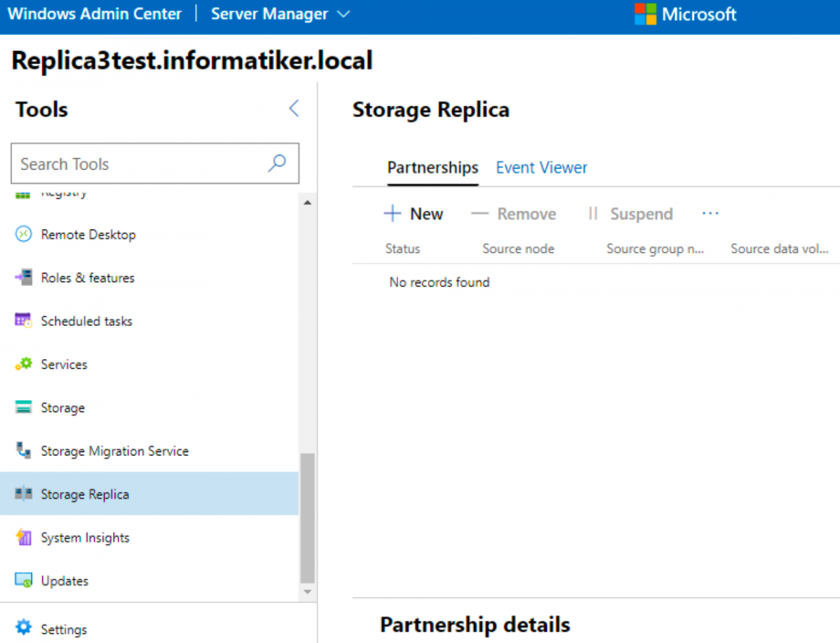Image resolution: width=840 pixels, height=643 pixels.
Task: Open the Remote Desktop tool
Action: (x=86, y=234)
